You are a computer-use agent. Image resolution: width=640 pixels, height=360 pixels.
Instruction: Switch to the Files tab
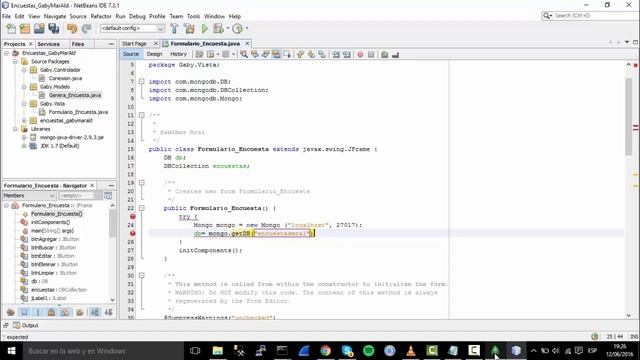[x=78, y=44]
